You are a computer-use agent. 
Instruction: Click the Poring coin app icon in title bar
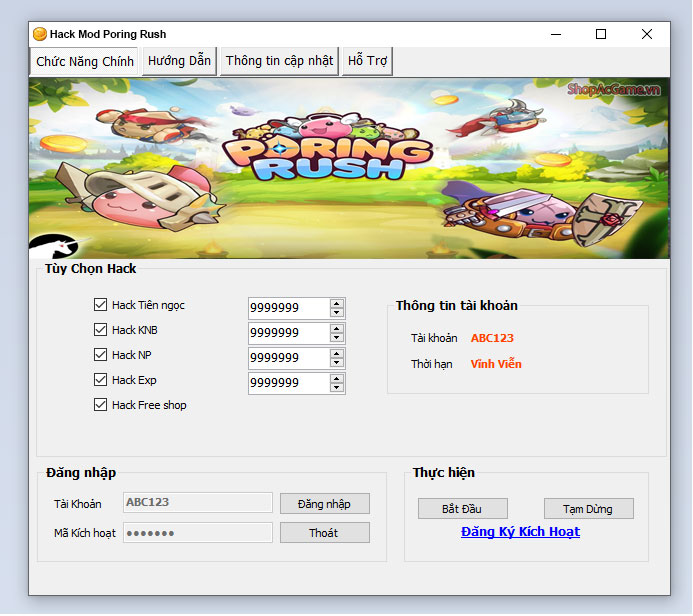[40, 34]
